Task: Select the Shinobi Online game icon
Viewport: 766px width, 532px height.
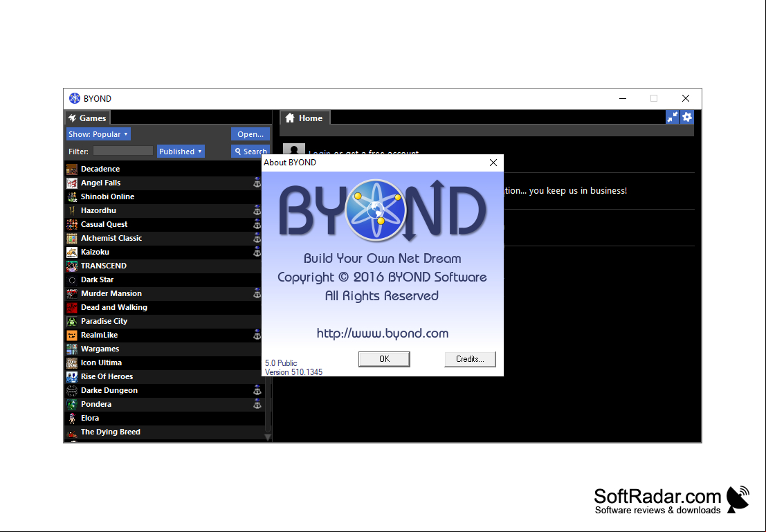Action: [72, 197]
